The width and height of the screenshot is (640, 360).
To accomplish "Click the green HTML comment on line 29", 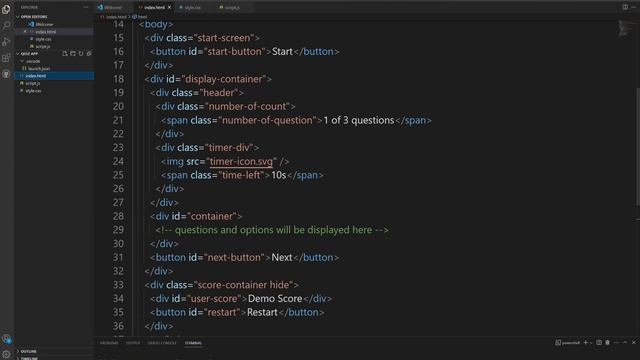I will (272, 230).
